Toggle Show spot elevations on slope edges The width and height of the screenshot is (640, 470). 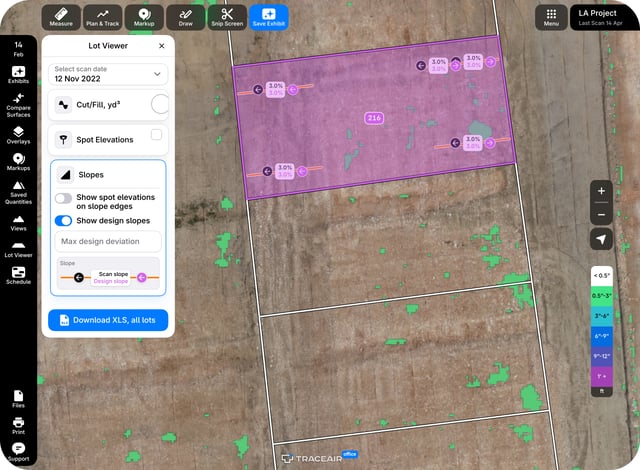point(63,199)
